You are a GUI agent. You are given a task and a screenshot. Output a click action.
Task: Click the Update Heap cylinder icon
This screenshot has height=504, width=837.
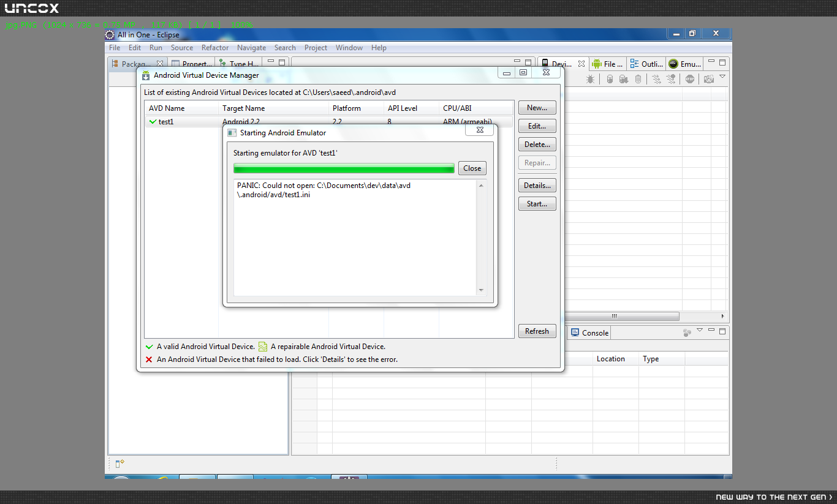tap(610, 79)
